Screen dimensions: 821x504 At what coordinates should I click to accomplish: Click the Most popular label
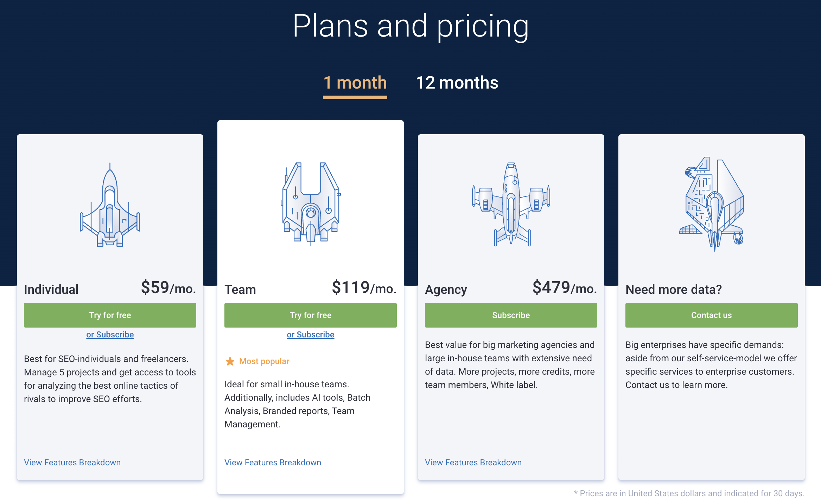coord(264,361)
